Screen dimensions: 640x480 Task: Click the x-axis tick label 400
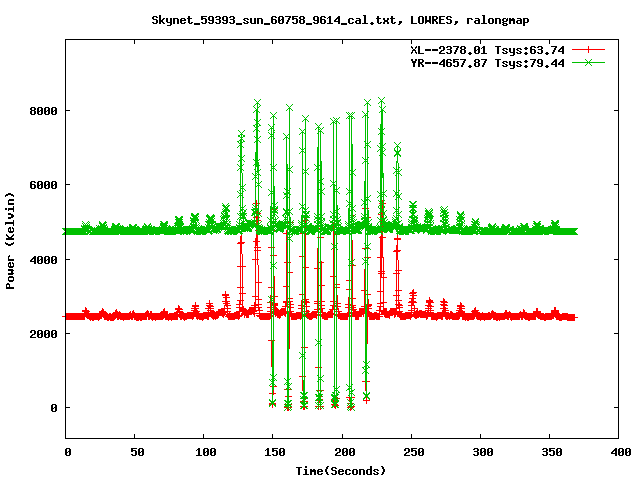tap(621, 452)
